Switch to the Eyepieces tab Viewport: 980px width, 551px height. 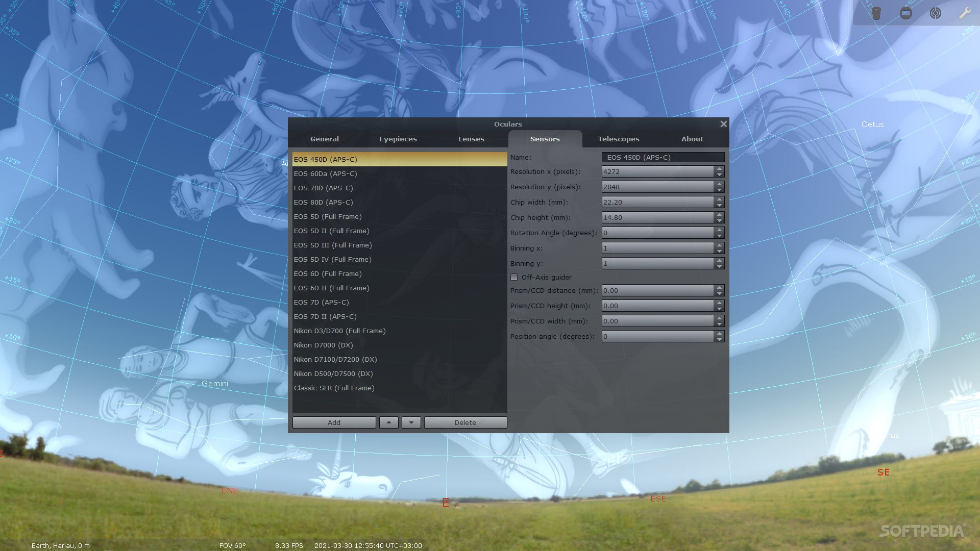pos(398,139)
